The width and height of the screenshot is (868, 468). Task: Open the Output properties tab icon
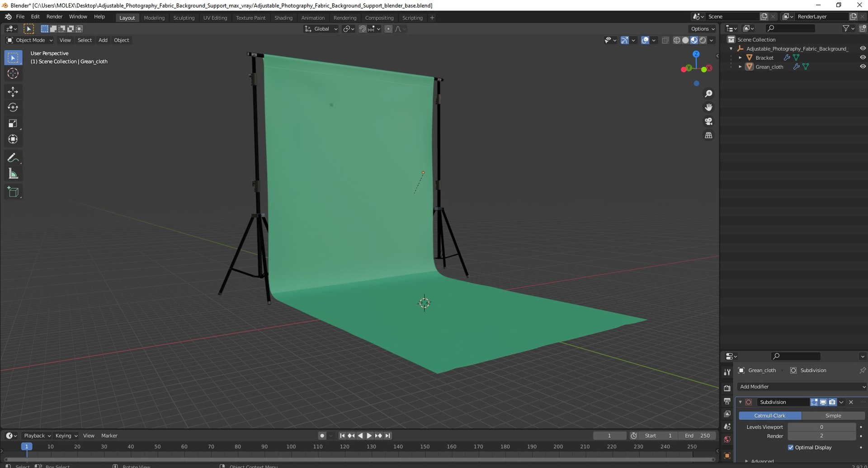(727, 401)
